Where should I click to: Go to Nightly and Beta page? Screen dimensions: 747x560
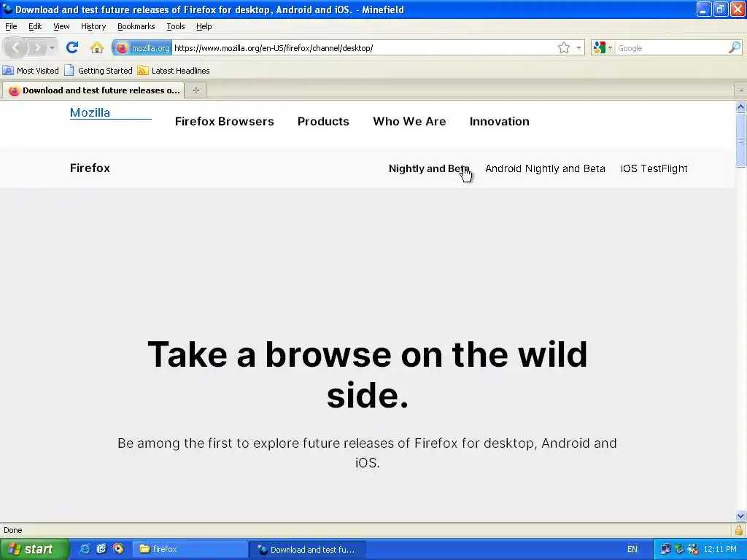(429, 168)
